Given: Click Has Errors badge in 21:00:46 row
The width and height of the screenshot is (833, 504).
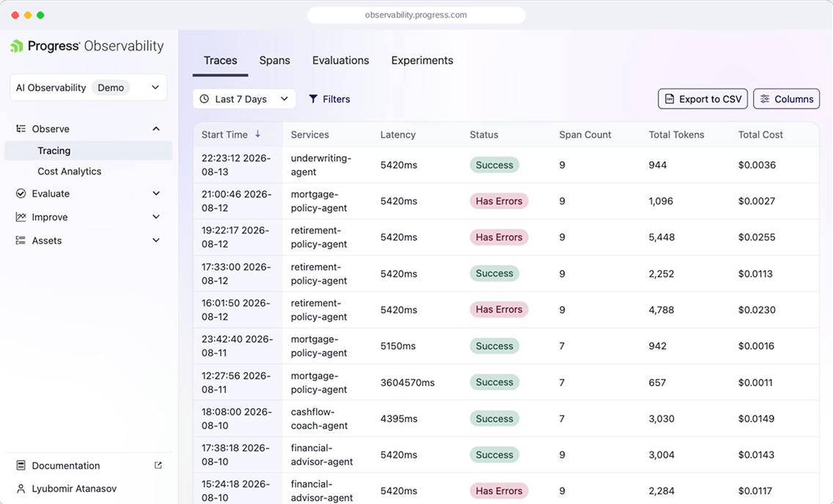Looking at the screenshot, I should click(499, 201).
